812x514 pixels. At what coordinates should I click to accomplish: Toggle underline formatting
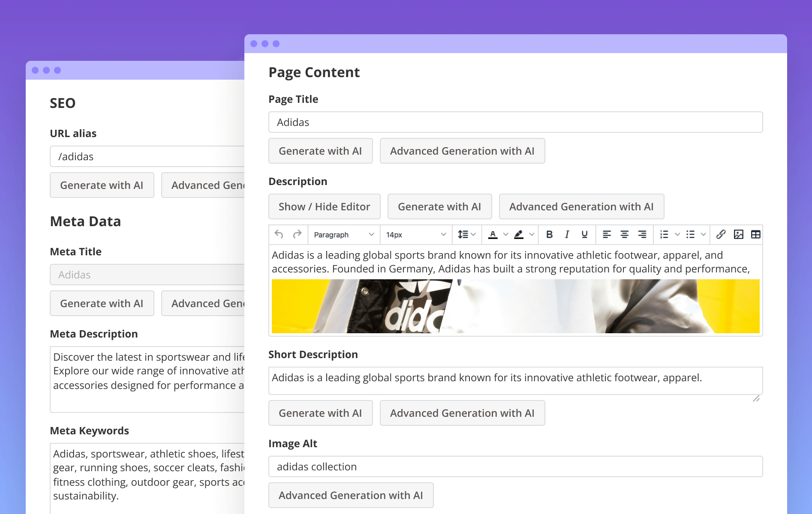[x=584, y=234]
